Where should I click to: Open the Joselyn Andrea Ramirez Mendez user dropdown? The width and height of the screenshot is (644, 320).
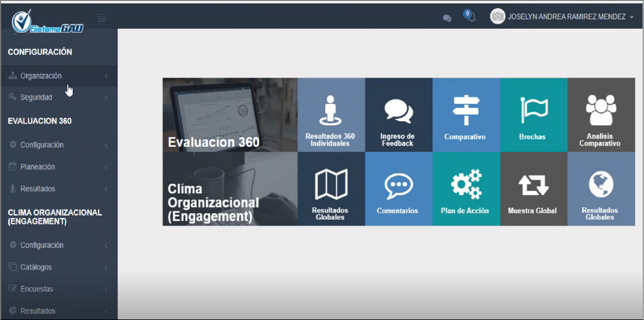click(562, 17)
